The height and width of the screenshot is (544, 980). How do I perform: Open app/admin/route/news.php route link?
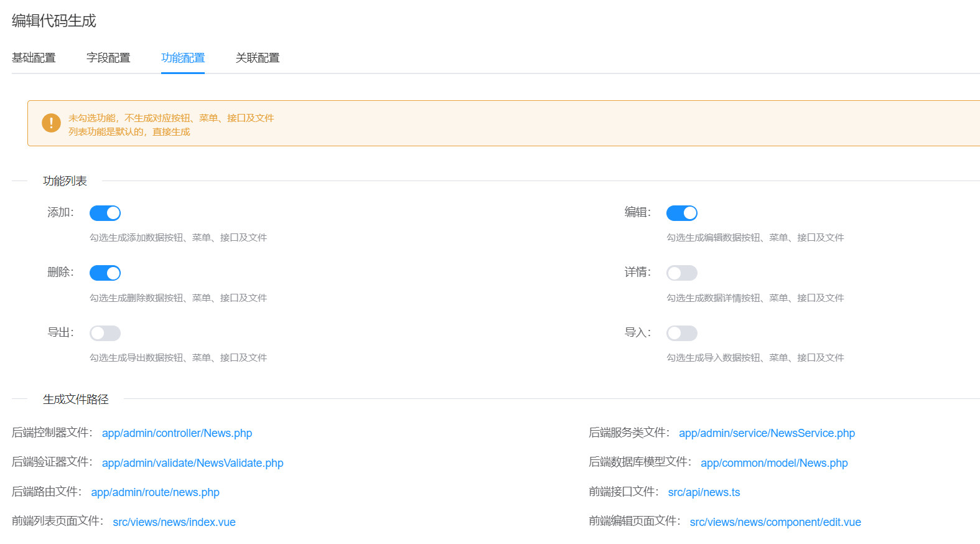pyautogui.click(x=155, y=492)
